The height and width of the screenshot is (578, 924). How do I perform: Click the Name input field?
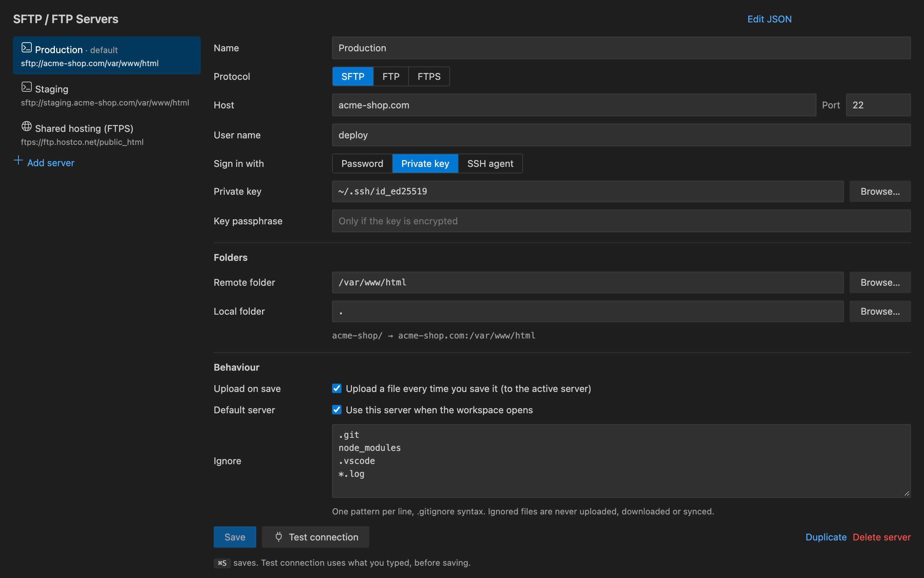tap(621, 48)
